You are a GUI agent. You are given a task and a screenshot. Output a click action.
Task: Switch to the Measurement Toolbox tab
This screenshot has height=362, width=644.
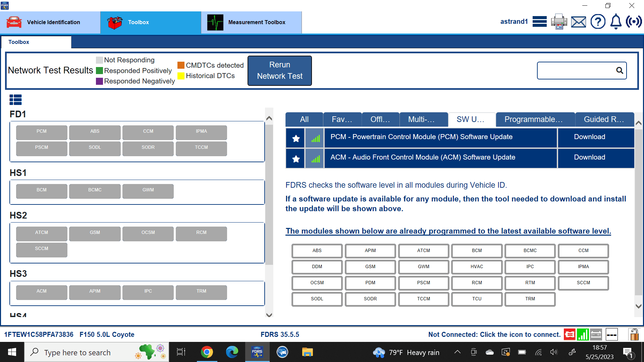tap(252, 22)
